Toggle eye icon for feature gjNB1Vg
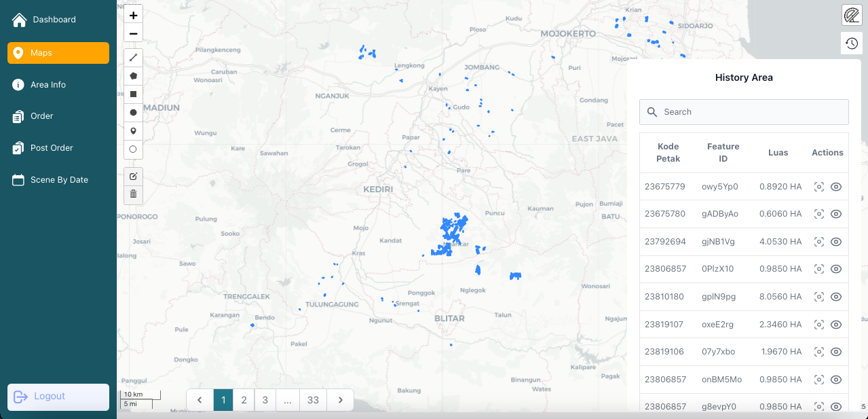Image resolution: width=868 pixels, height=419 pixels. click(836, 242)
